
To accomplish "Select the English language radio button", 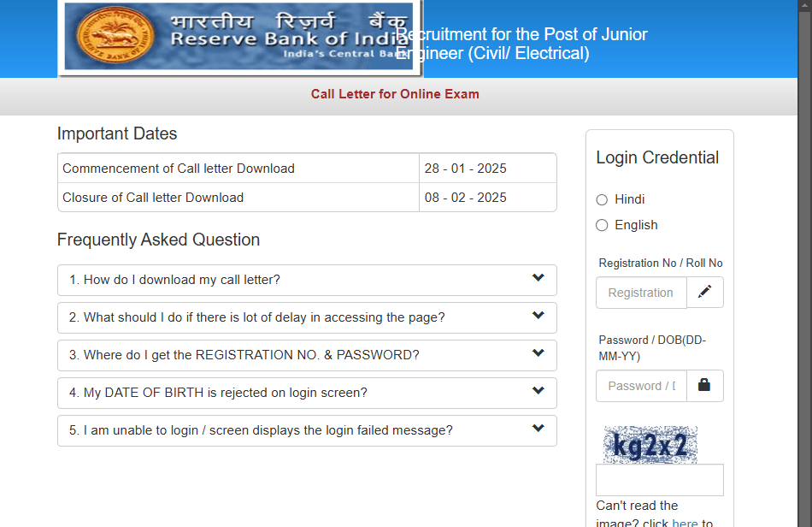I will pos(602,225).
